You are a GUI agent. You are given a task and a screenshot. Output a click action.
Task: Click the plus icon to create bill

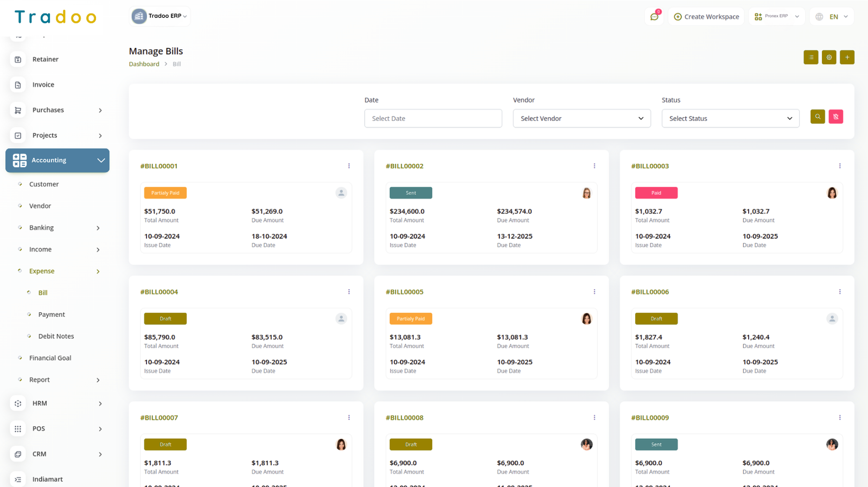pyautogui.click(x=847, y=57)
